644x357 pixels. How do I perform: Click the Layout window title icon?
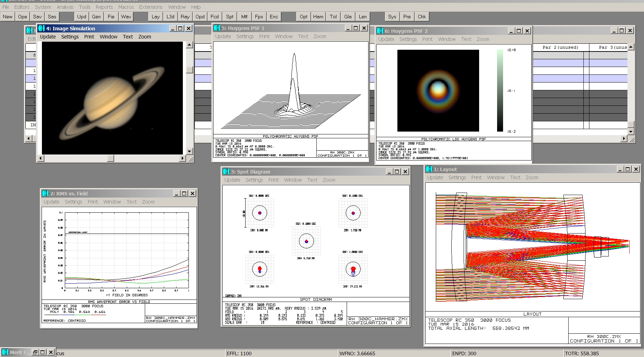[x=429, y=169]
